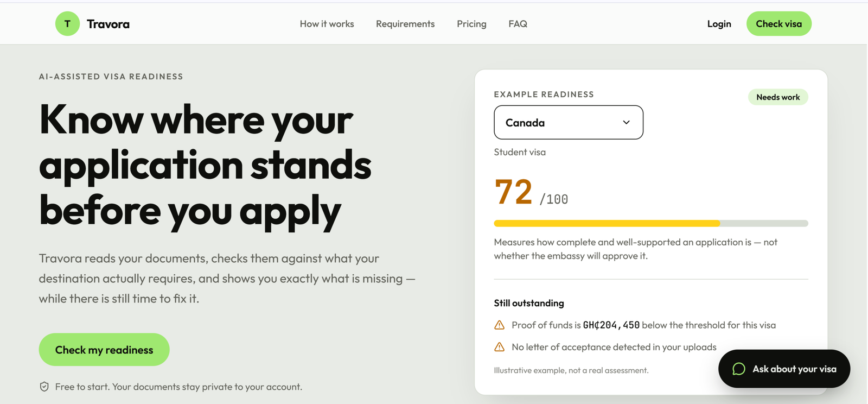
Task: Click the Student visa label
Action: 520,152
